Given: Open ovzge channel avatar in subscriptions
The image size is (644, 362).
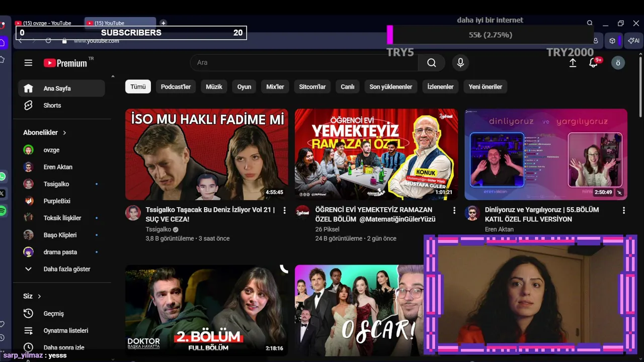Looking at the screenshot, I should pyautogui.click(x=29, y=150).
